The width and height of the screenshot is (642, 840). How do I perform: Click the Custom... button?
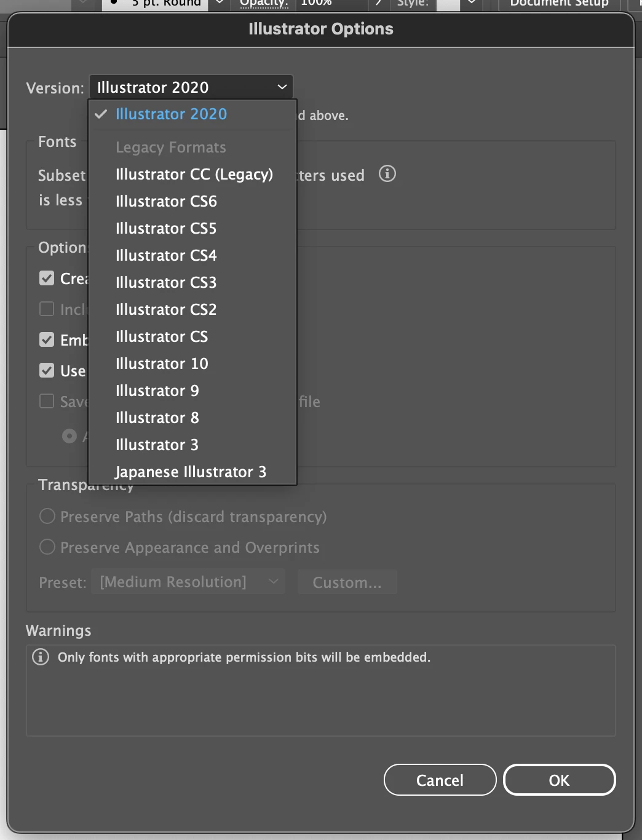[347, 582]
